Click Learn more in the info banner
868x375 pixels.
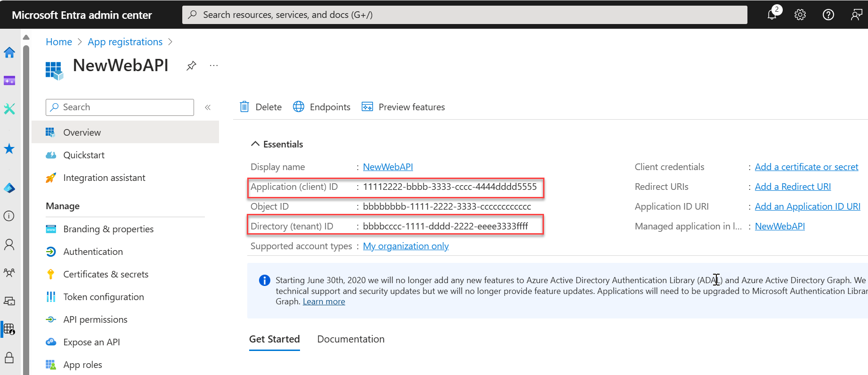[324, 302]
